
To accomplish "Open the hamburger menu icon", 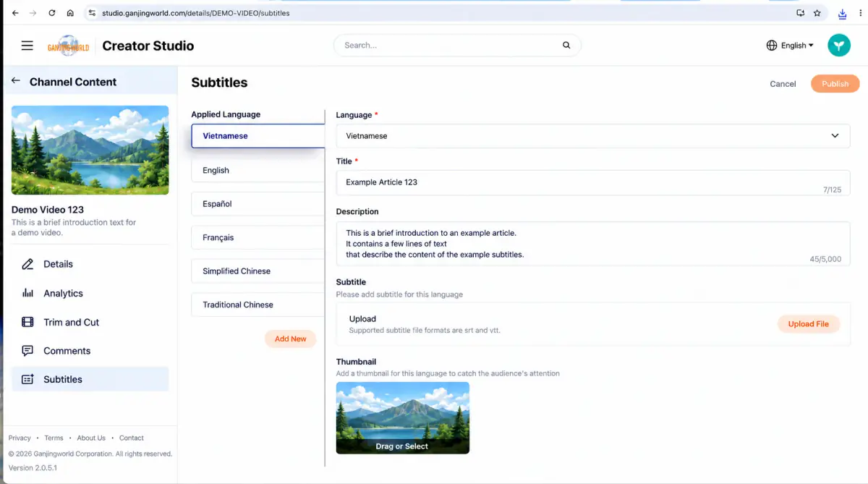I will pos(27,46).
